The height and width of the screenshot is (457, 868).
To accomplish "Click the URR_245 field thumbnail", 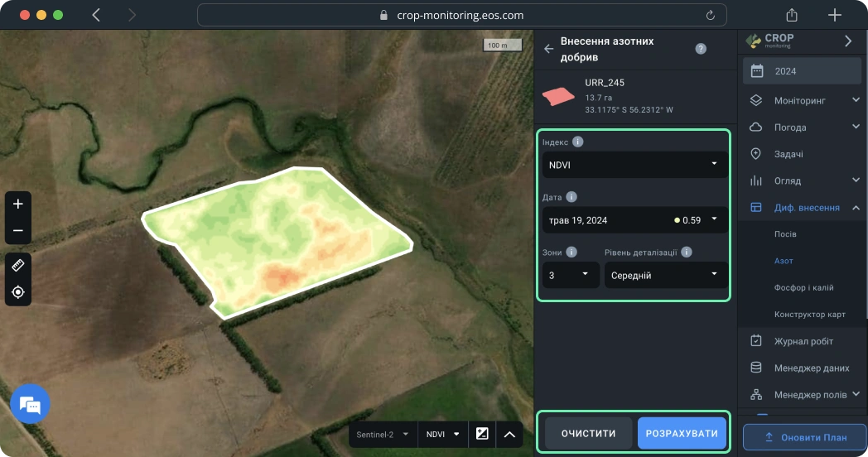I will pos(558,96).
